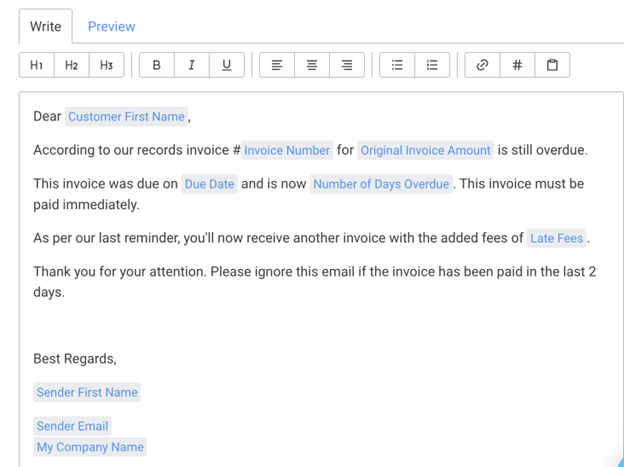
Task: Align text to the left
Action: click(277, 65)
